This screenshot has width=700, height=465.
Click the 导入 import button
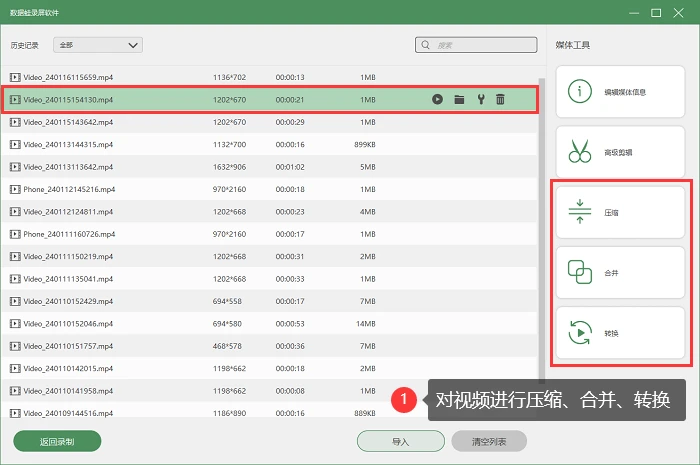pos(400,441)
